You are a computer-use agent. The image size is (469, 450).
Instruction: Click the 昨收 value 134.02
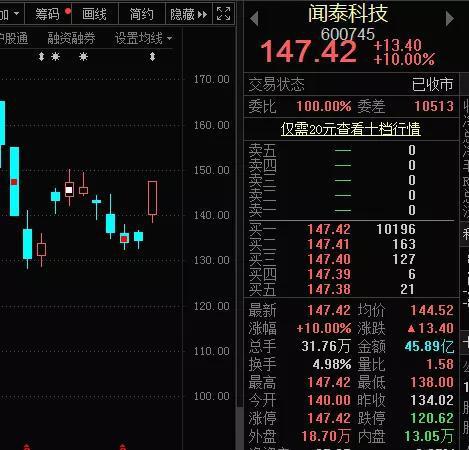432,400
